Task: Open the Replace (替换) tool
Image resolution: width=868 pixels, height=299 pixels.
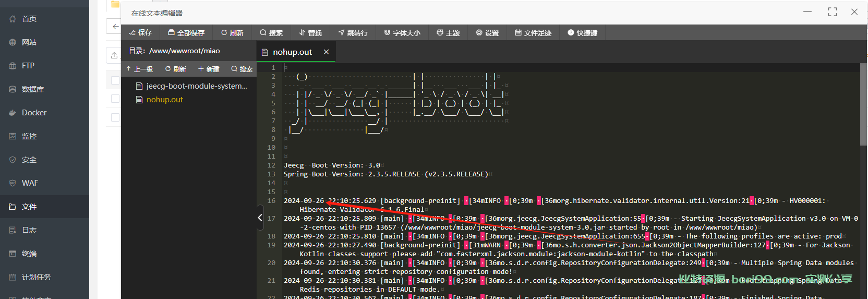Action: coord(310,32)
